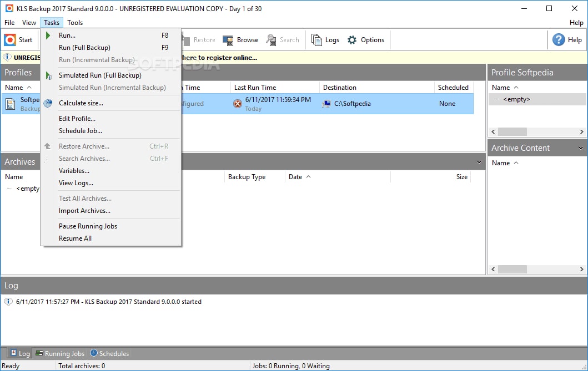Click Schedule Job... menu item
The height and width of the screenshot is (371, 588).
81,131
